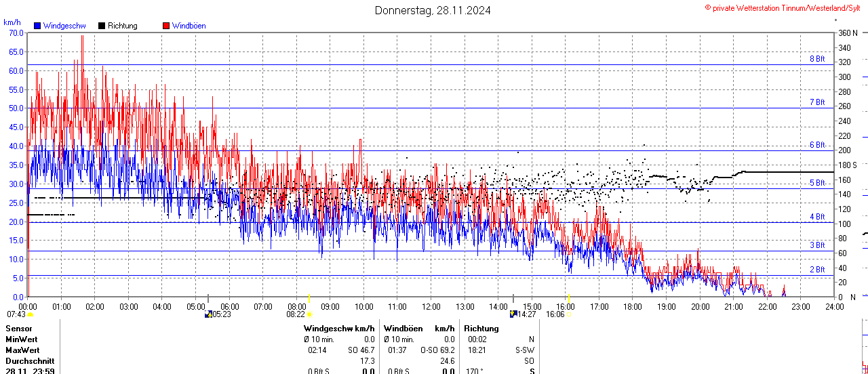This screenshot has height=374, width=868.
Task: Click the Richtung column header in table
Action: point(481,329)
